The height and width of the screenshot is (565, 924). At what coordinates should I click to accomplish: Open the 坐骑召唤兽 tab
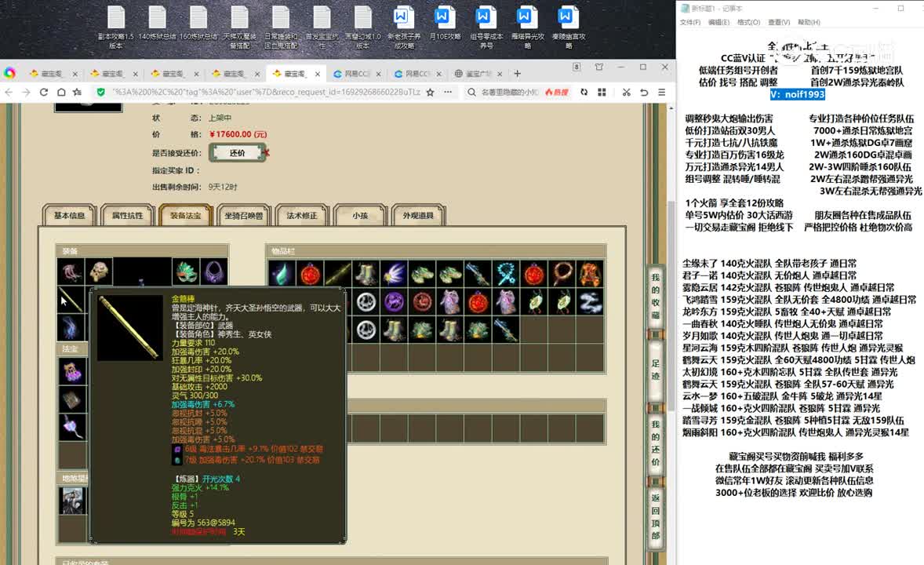tap(243, 215)
